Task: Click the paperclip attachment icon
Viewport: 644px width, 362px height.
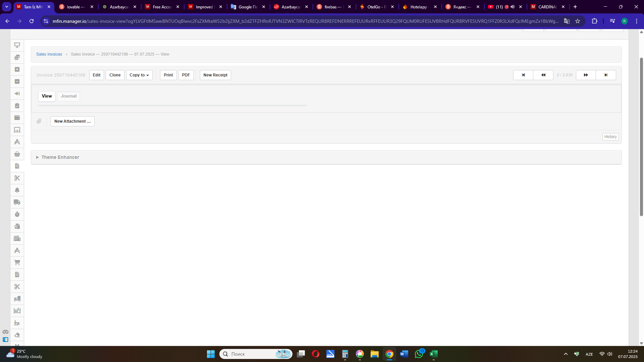Action: tap(39, 121)
